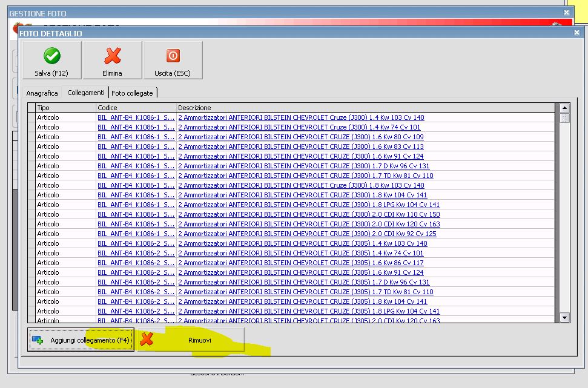This screenshot has width=588, height=388.
Task: Open link CRUZE (J300) 1.7 D Kw 96 Cv 131
Action: [x=304, y=166]
